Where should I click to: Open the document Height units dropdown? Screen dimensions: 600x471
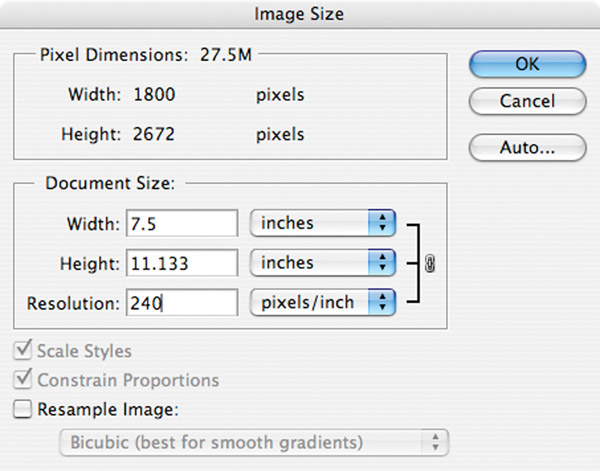(323, 263)
